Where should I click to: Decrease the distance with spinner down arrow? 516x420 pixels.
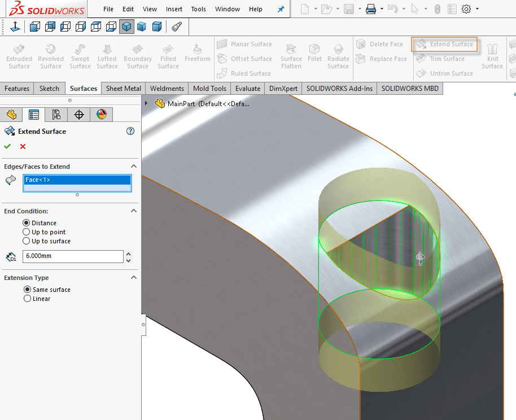pos(128,260)
